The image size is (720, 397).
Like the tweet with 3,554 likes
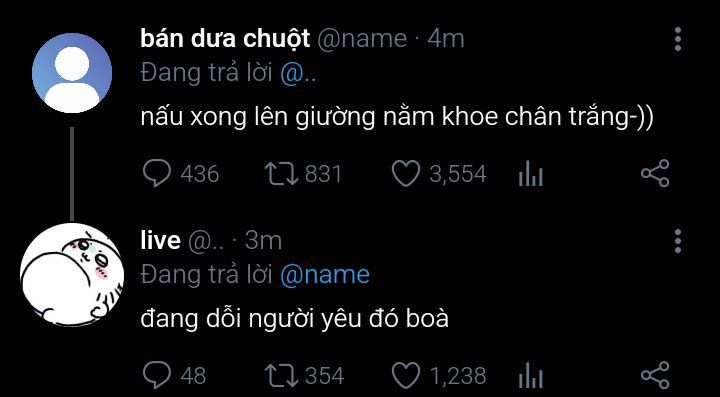(x=406, y=174)
